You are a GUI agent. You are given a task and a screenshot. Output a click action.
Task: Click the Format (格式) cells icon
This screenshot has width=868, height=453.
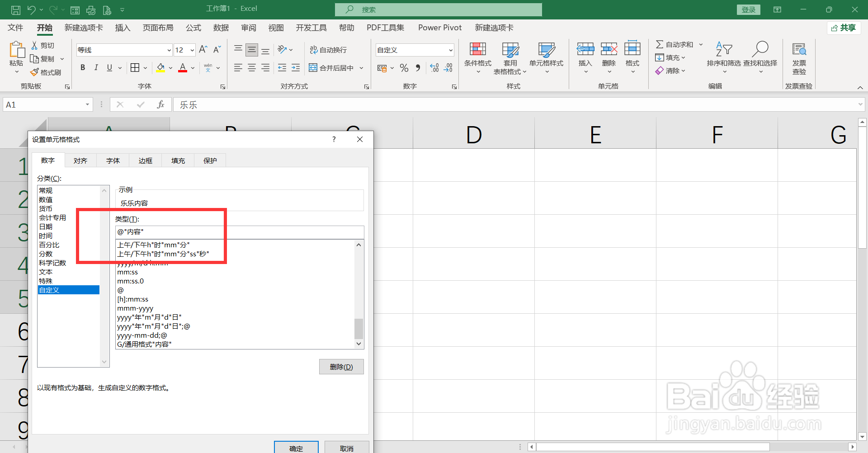pos(632,49)
